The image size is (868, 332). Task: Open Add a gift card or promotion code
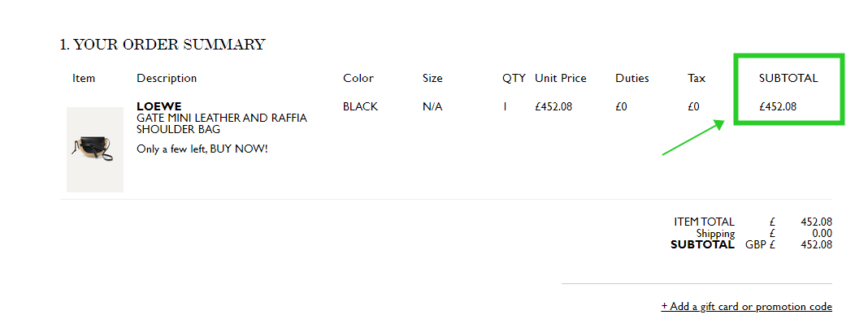pos(746,307)
